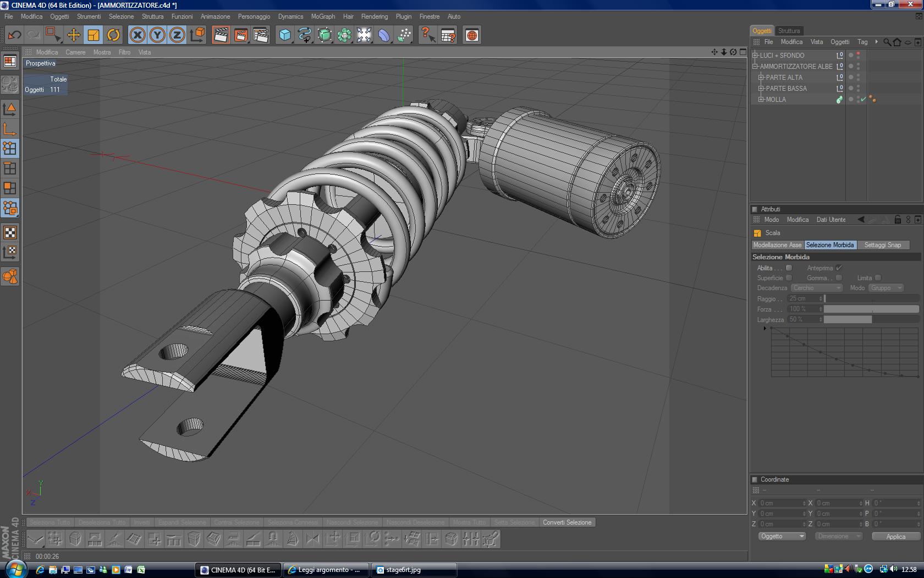Toggle the Superficie checkbox
The width and height of the screenshot is (924, 578).
point(789,278)
